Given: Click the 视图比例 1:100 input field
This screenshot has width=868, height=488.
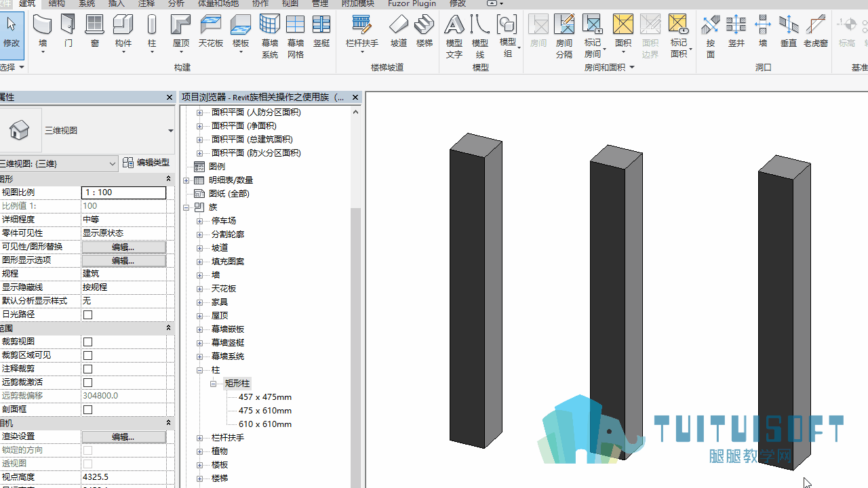Looking at the screenshot, I should coord(123,192).
